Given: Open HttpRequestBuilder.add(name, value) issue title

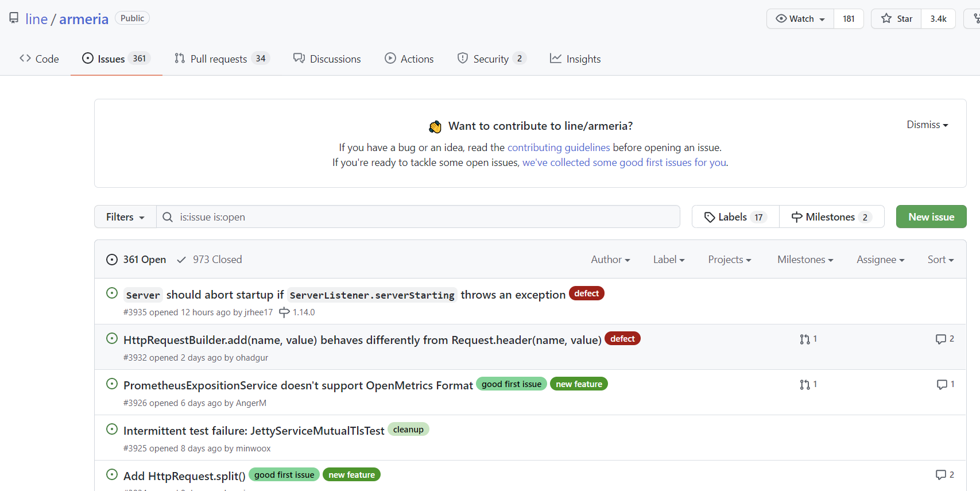Looking at the screenshot, I should [x=362, y=340].
